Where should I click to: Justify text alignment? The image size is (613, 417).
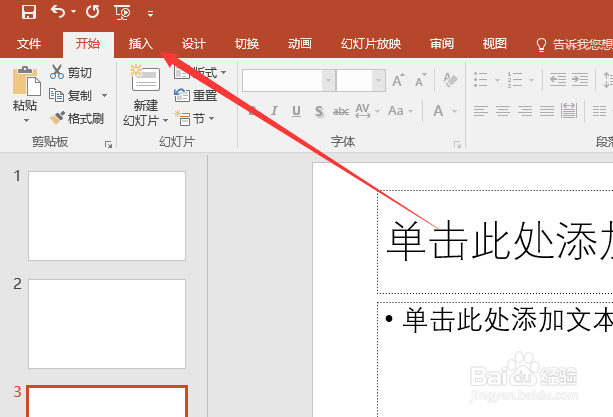click(547, 111)
